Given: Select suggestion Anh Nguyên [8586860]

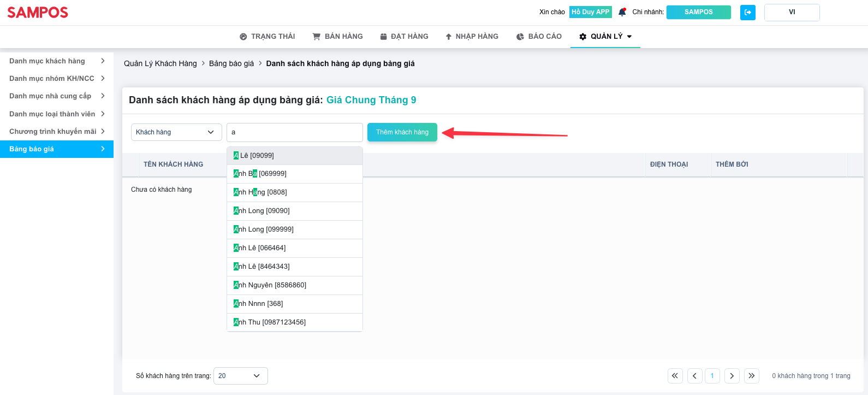Looking at the screenshot, I should click(x=295, y=285).
